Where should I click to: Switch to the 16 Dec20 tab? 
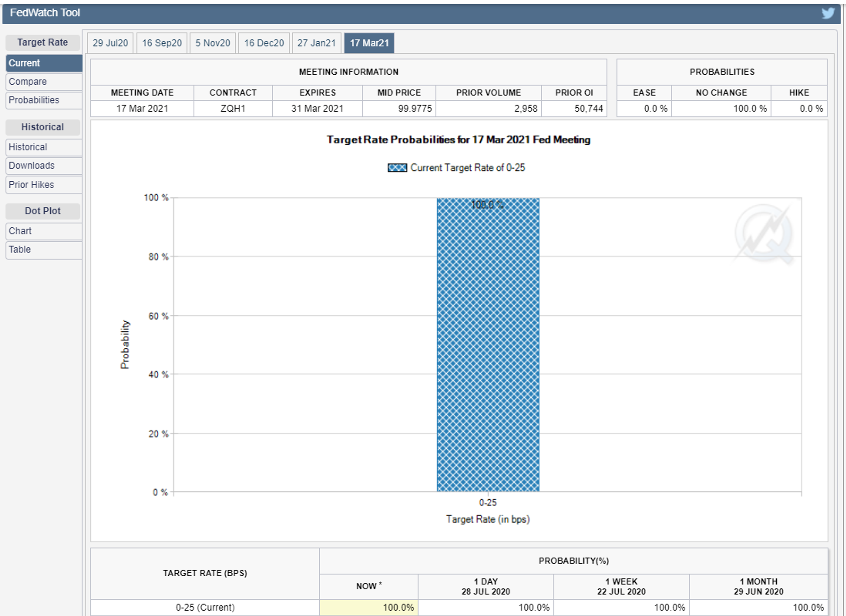(264, 43)
